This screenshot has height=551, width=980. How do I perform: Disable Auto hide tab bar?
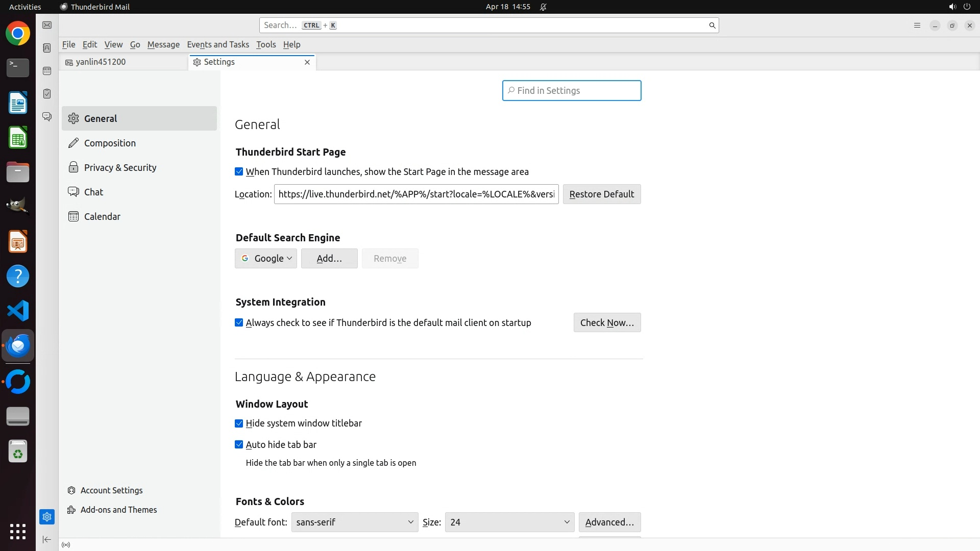point(239,445)
